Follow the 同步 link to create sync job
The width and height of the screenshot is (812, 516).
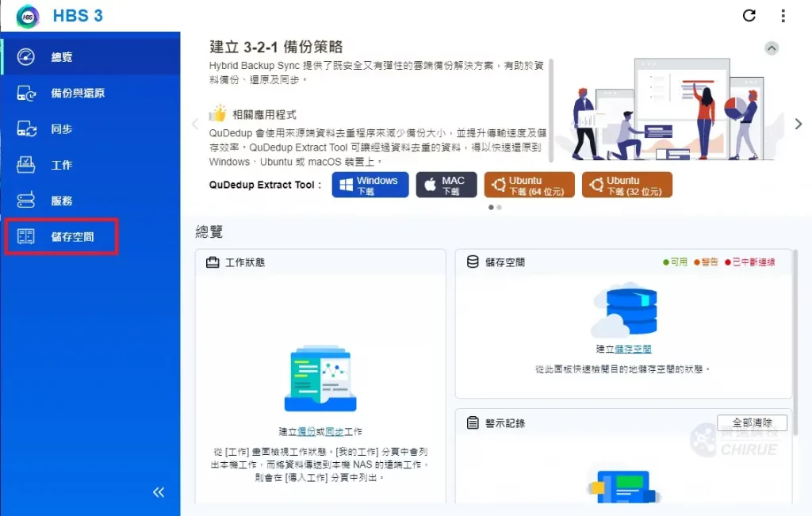(335, 432)
